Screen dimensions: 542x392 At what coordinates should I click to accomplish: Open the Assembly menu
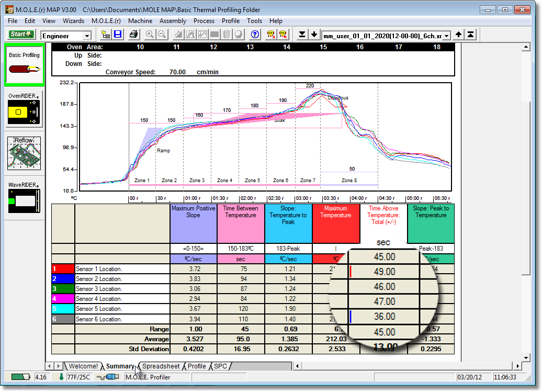click(x=173, y=21)
